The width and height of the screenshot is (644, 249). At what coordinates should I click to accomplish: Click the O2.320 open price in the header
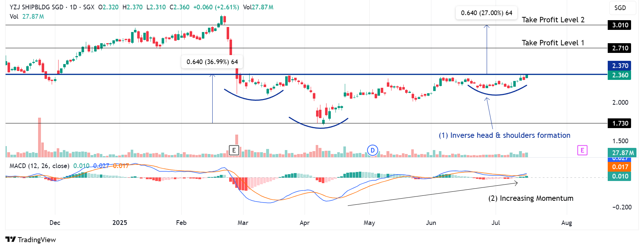(x=108, y=7)
